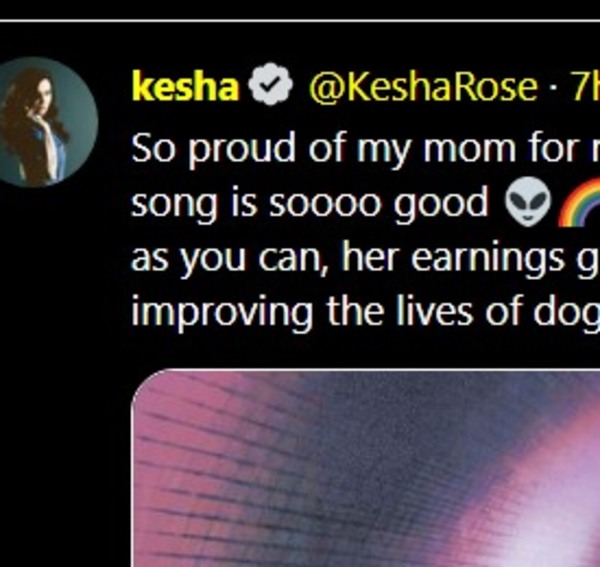Open kesha's profile picture avatar
This screenshot has width=600, height=567.
pos(49,122)
